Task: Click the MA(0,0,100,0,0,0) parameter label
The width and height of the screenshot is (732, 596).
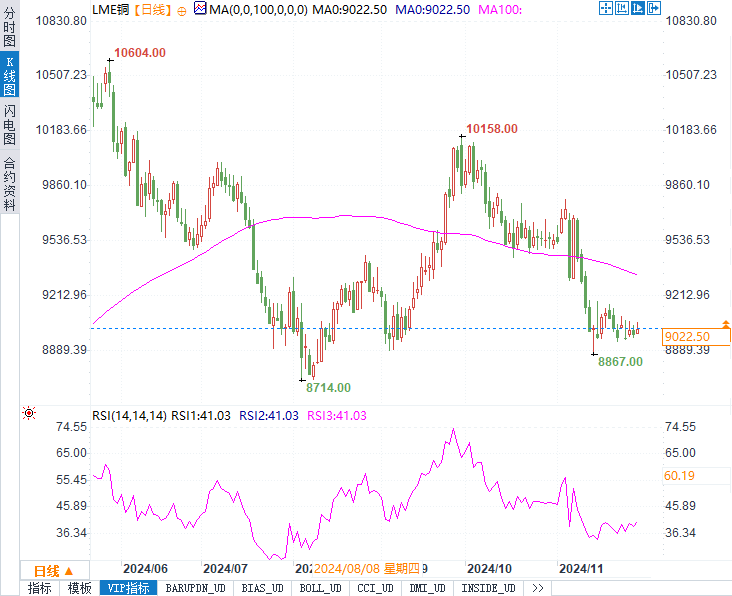Action: pyautogui.click(x=258, y=9)
